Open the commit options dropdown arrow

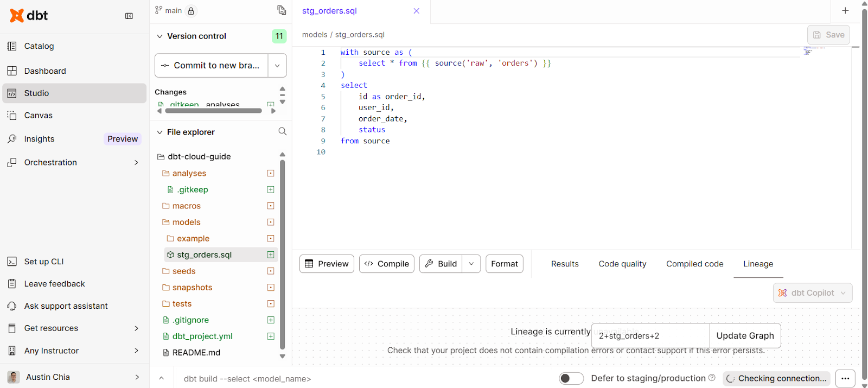tap(277, 66)
